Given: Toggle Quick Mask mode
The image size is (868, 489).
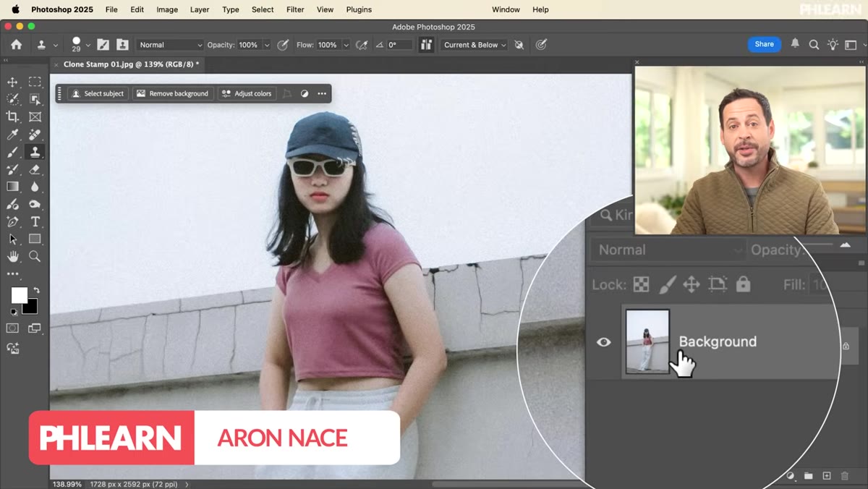Looking at the screenshot, I should click(12, 328).
